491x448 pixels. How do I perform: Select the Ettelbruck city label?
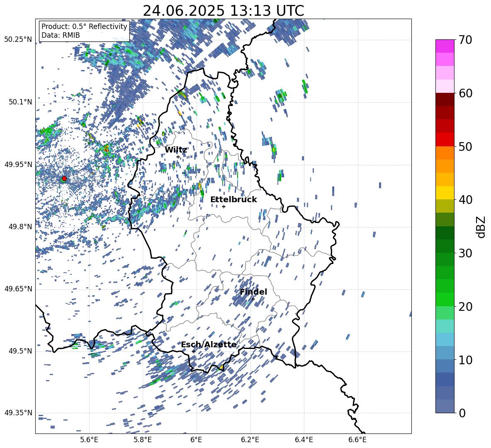pos(233,200)
